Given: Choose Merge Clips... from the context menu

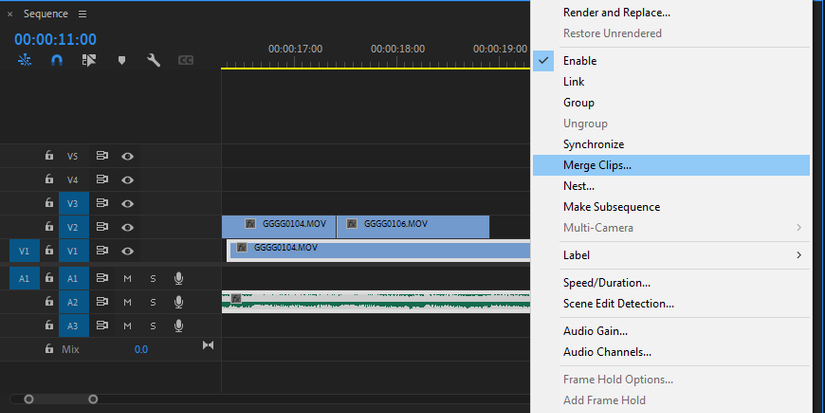Looking at the screenshot, I should 671,165.
